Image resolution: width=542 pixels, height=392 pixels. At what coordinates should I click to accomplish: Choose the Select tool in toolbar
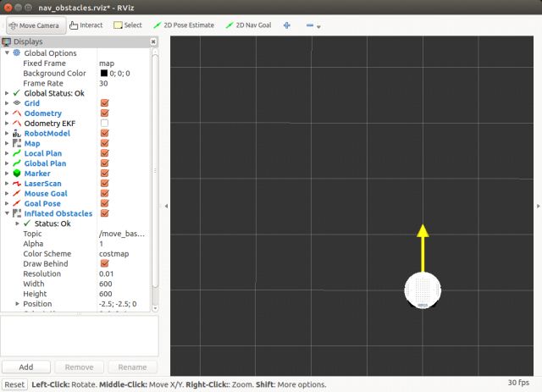pos(128,25)
